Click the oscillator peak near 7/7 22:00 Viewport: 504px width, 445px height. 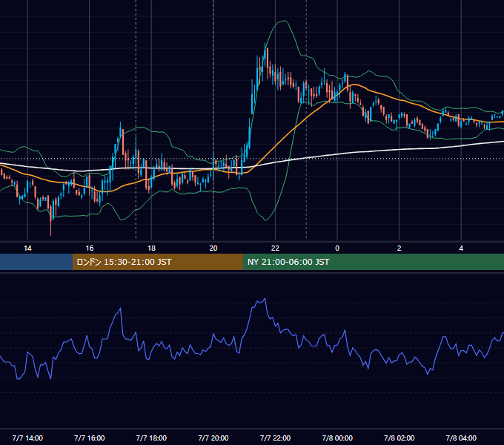pos(265,298)
